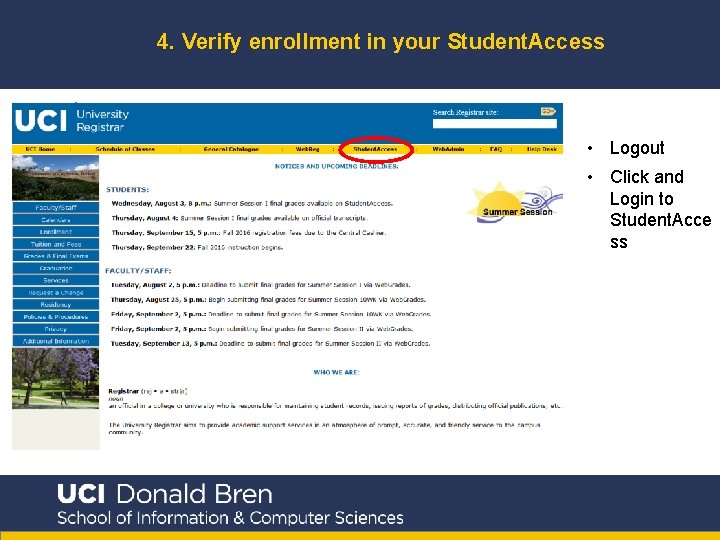
Task: Click the Search Registrar site input field
Action: point(495,124)
